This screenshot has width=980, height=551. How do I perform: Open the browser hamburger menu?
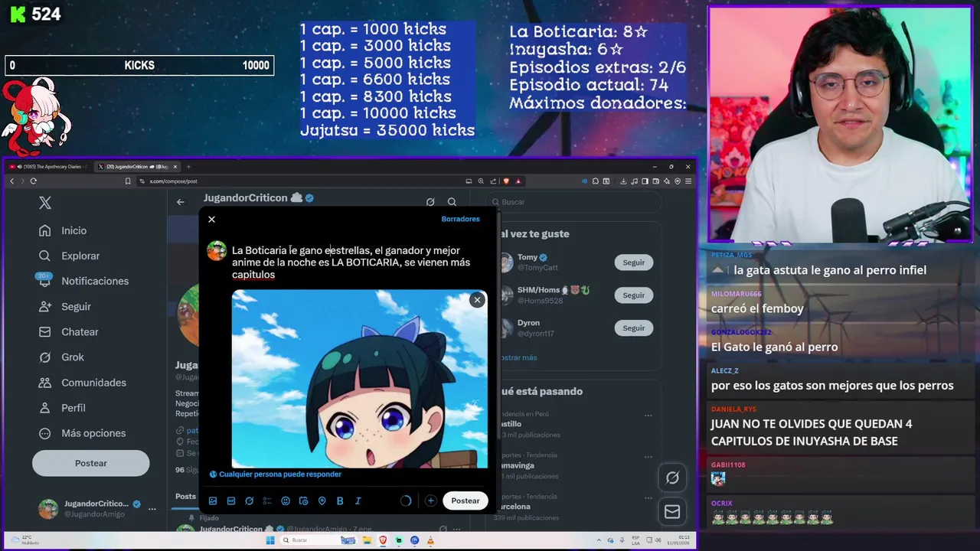tap(688, 181)
